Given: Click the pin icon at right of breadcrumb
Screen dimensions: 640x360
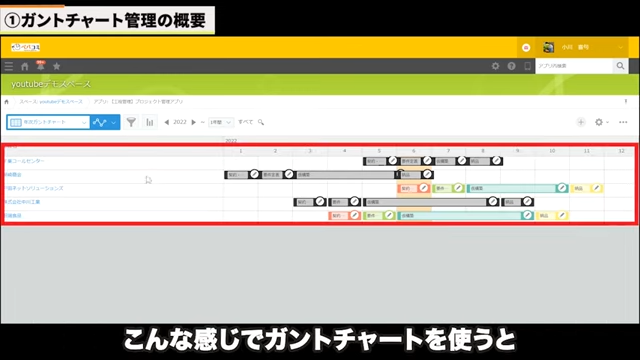Looking at the screenshot, I should click(626, 102).
